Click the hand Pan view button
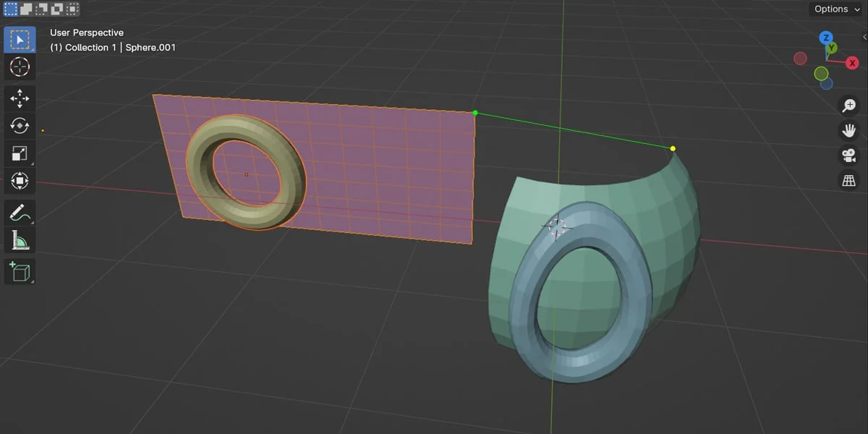 [848, 131]
